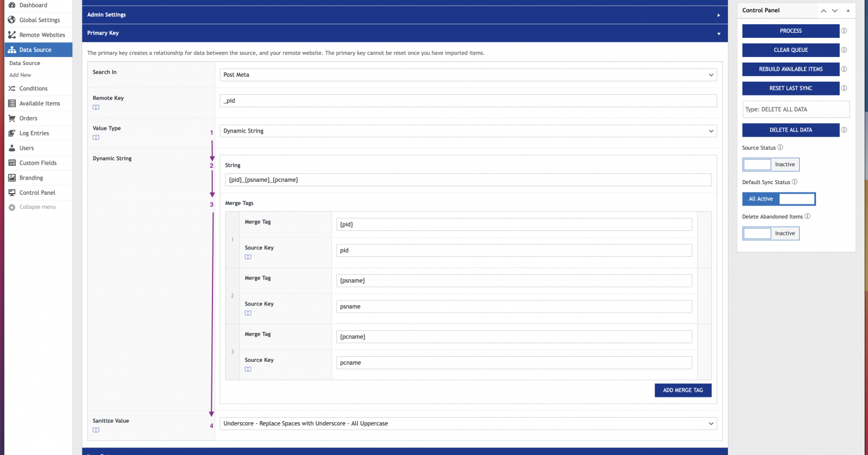The image size is (868, 455).
Task: Click the DELETE ALL DATA button
Action: [791, 130]
